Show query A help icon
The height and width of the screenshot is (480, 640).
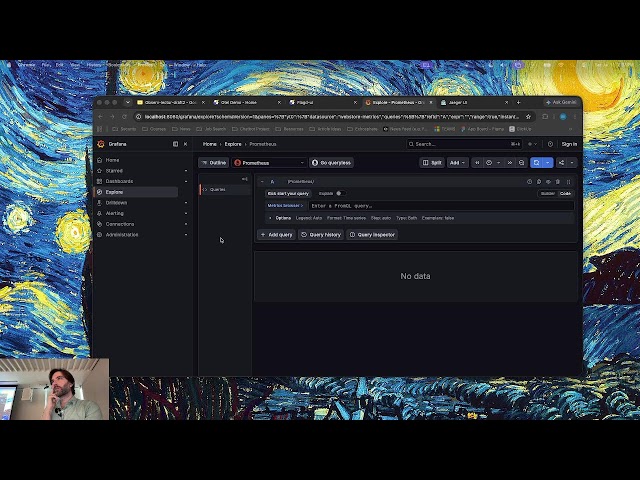pos(529,182)
